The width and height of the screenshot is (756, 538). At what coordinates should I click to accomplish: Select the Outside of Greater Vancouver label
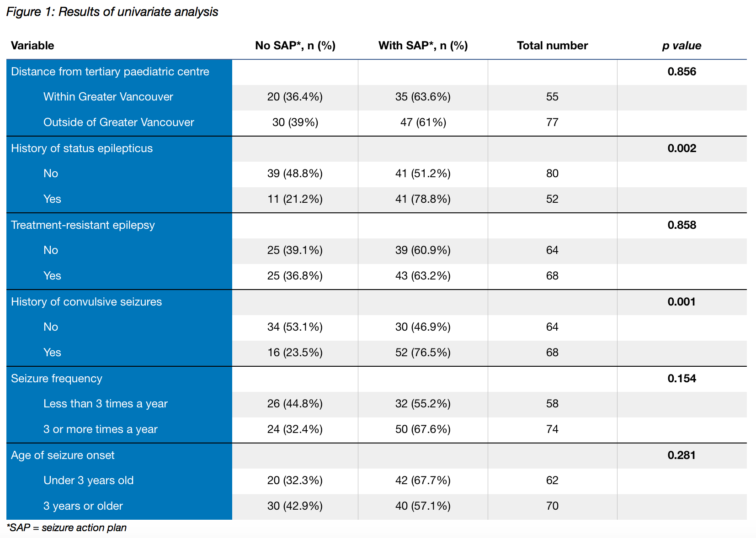(x=119, y=122)
